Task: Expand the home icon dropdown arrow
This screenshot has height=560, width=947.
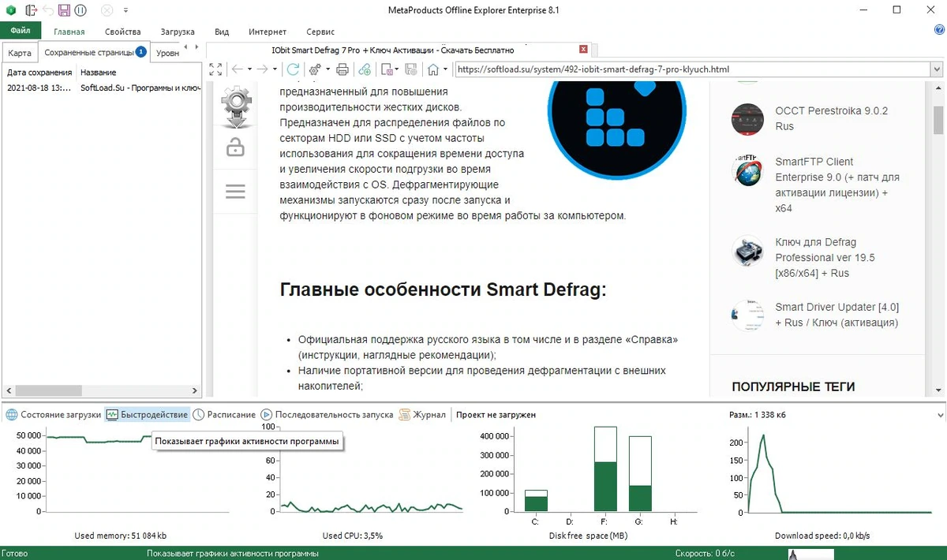Action: 445,69
